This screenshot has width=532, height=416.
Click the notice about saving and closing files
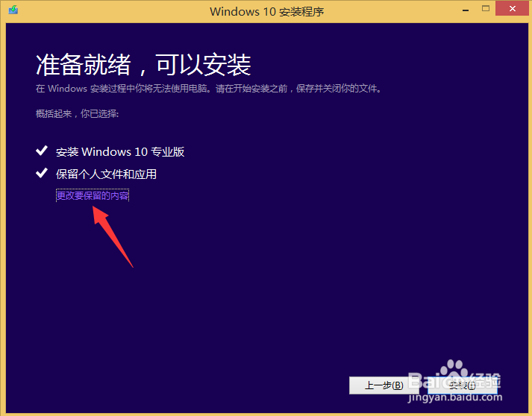209,89
